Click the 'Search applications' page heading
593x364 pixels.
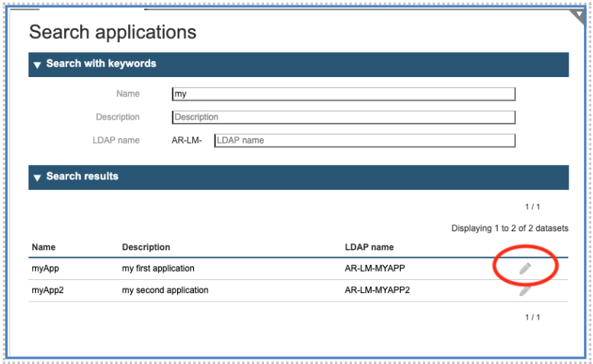pyautogui.click(x=113, y=32)
